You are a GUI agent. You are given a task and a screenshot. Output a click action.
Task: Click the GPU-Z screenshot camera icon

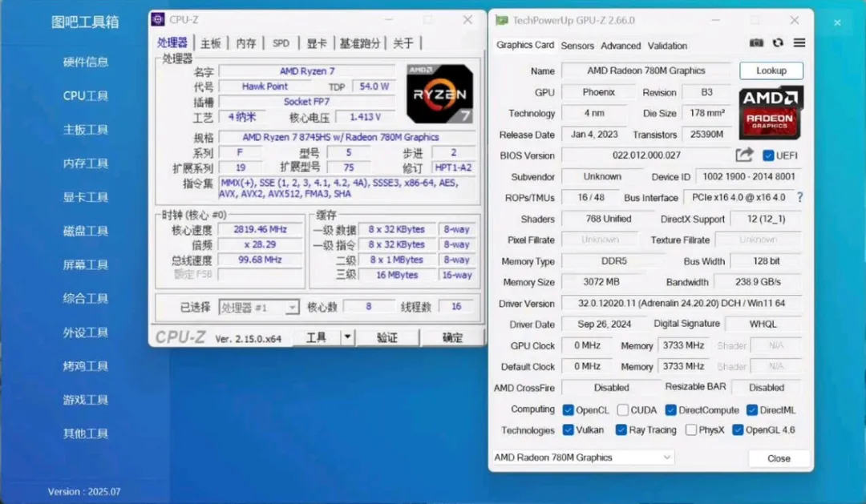[x=756, y=43]
